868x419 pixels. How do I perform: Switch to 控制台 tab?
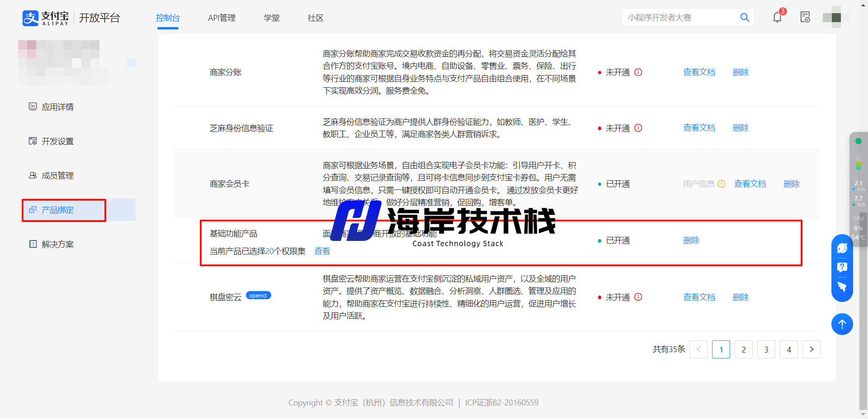point(168,18)
